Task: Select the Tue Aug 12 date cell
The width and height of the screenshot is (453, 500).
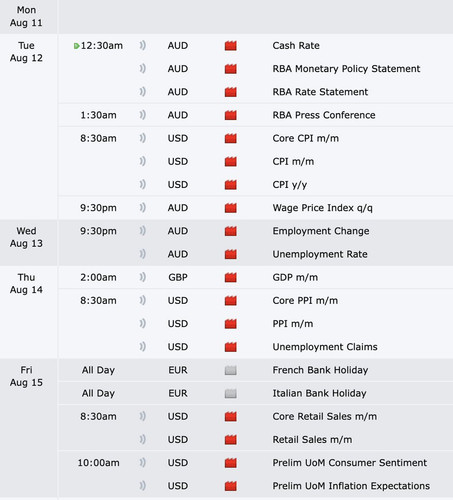Action: (x=26, y=52)
